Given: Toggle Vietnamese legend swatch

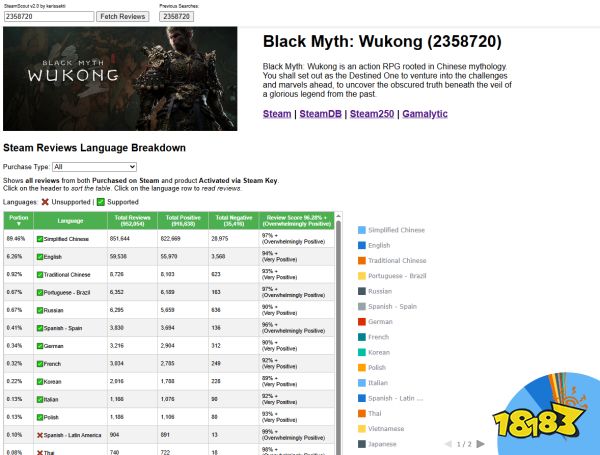Looking at the screenshot, I should click(362, 429).
